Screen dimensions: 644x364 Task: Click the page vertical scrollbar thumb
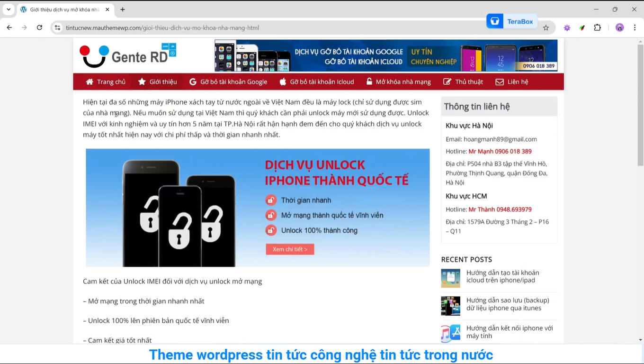tap(640, 105)
